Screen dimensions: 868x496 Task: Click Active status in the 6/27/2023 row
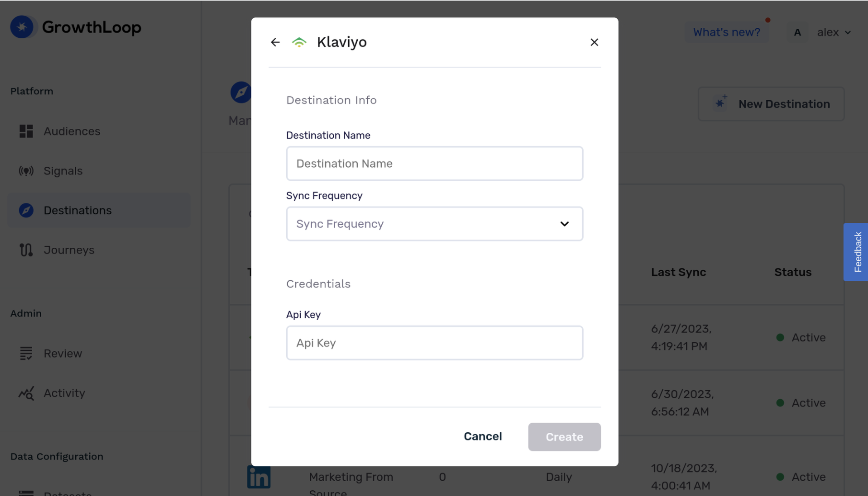(801, 337)
